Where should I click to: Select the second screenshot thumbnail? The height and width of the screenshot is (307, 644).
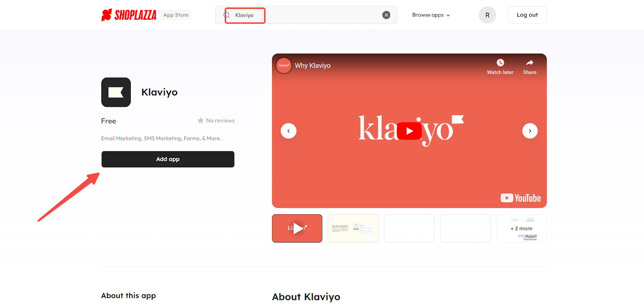353,228
